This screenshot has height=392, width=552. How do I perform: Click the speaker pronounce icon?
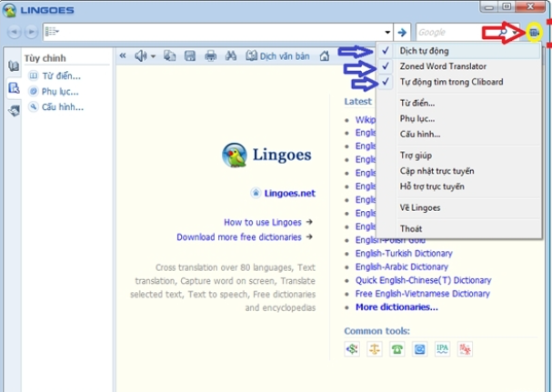pyautogui.click(x=140, y=55)
